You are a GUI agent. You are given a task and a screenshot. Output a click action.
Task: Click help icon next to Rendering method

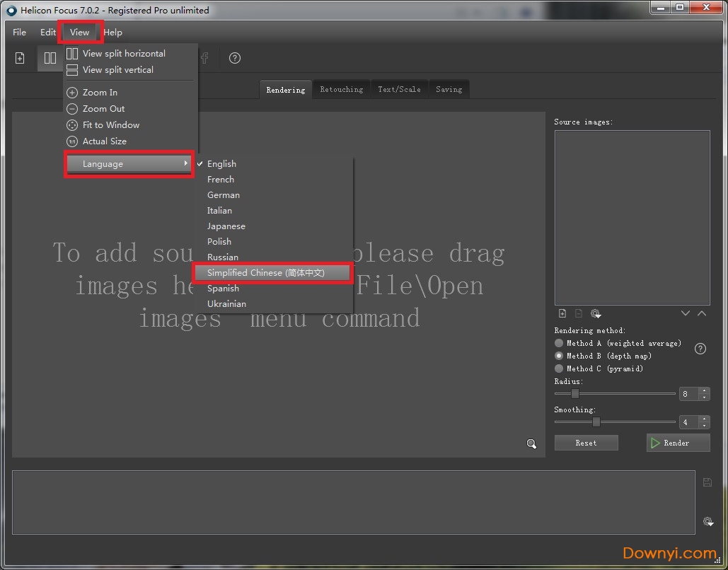[700, 349]
